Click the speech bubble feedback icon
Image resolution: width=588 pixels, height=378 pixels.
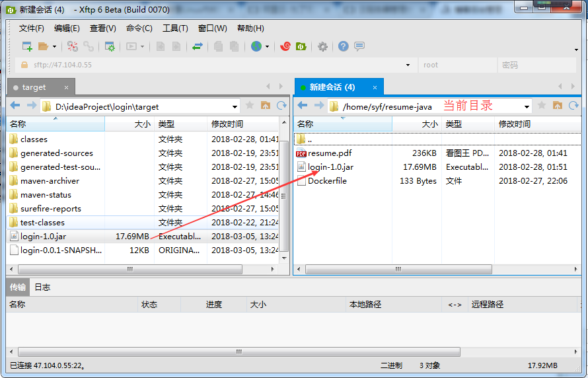[x=359, y=46]
